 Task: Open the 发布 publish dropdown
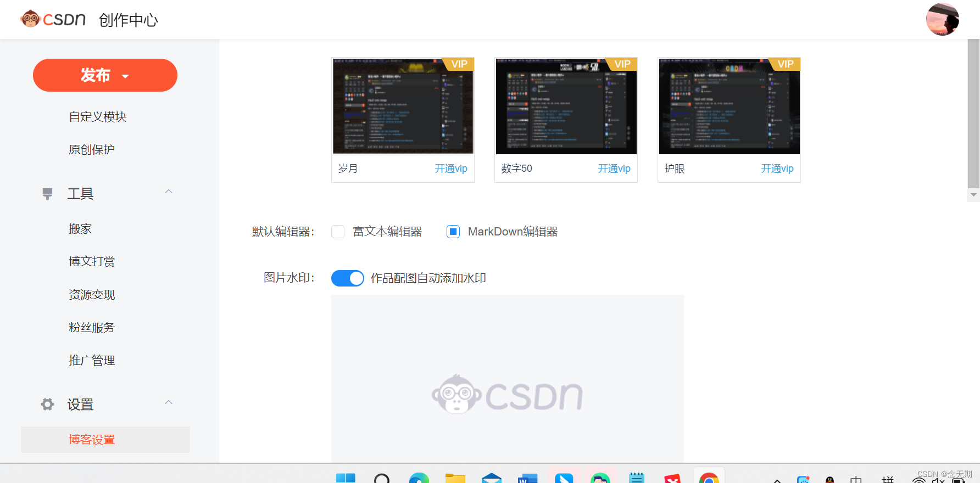(x=105, y=75)
